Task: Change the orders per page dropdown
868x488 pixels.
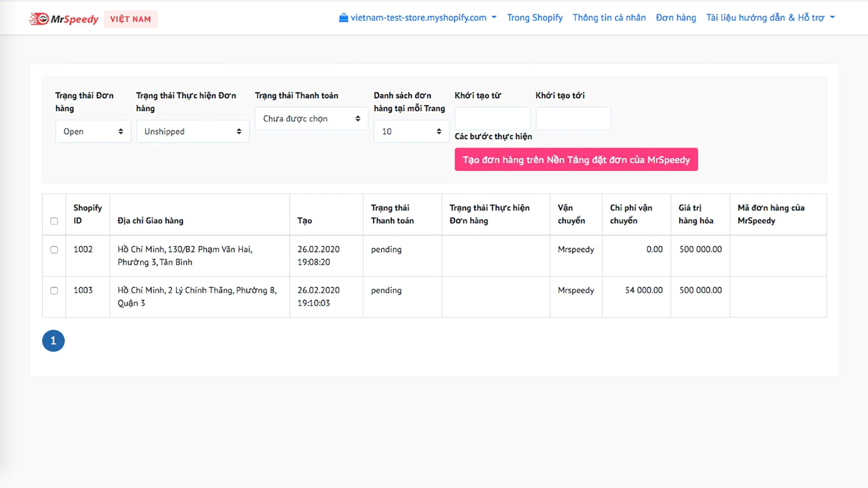Action: (x=411, y=131)
